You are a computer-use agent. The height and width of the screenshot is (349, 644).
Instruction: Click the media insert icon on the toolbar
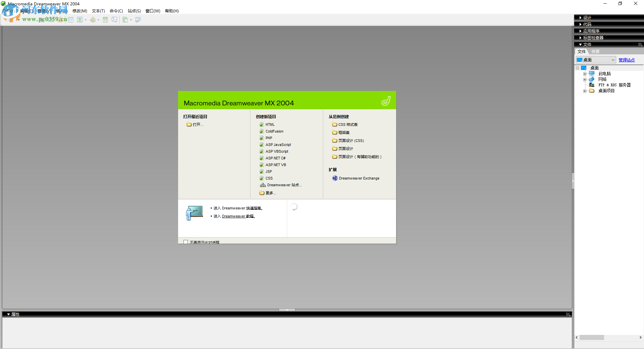pyautogui.click(x=93, y=19)
